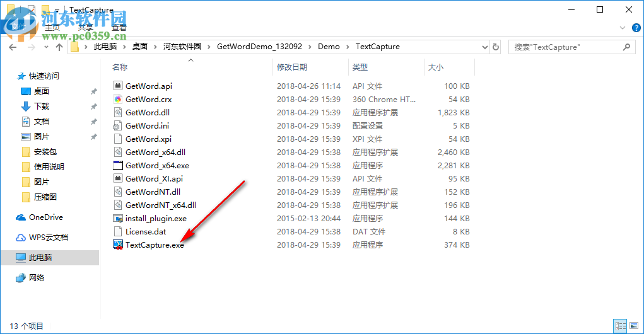644x334 pixels.
Task: Click 1,823 KB size of GetWord.dll
Action: tap(454, 112)
